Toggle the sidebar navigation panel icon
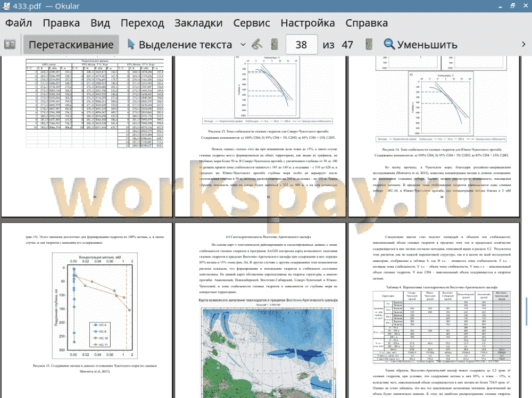532x398 pixels. [x=10, y=45]
